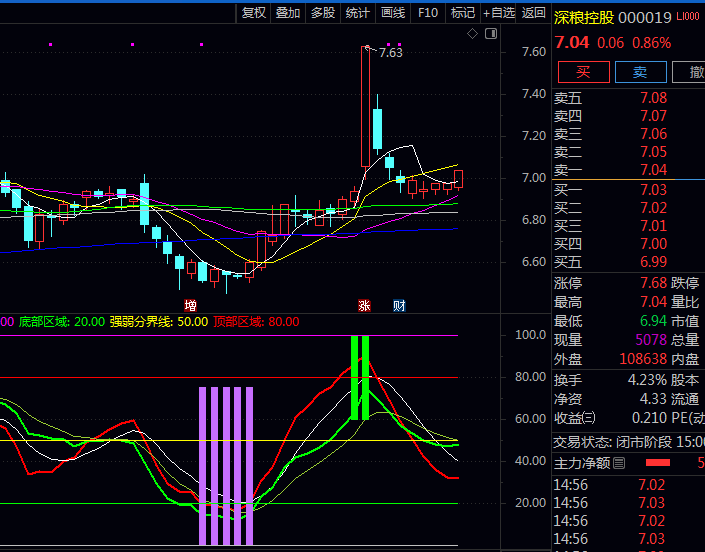Open the 多股 multi-stock view
This screenshot has width=705, height=552.
pos(323,13)
